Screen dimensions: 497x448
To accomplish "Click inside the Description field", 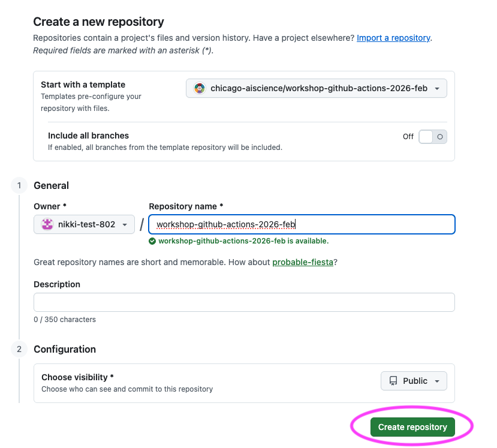I will 244,302.
